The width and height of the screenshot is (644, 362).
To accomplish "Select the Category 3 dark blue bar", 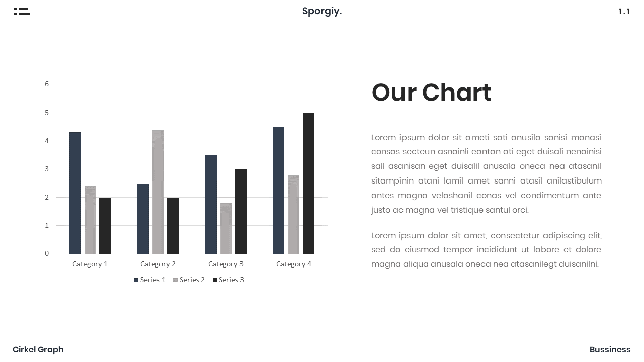I will 211,204.
